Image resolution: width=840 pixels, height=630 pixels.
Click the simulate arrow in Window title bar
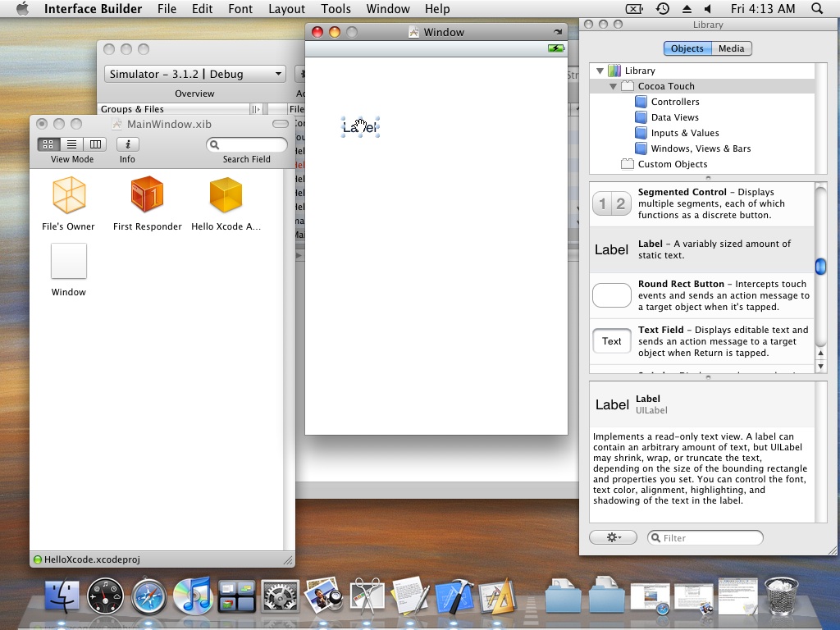coord(558,32)
